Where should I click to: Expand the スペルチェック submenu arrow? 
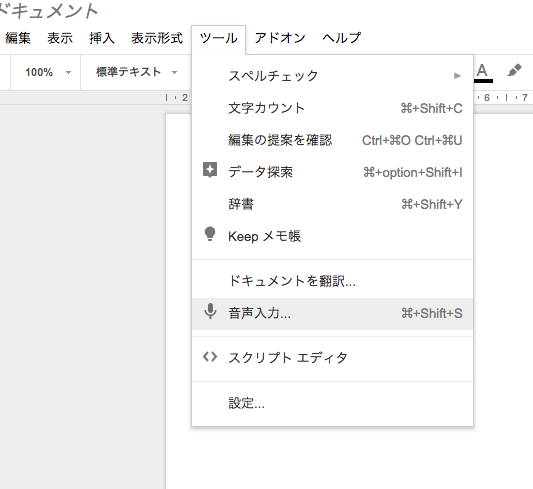[x=457, y=75]
